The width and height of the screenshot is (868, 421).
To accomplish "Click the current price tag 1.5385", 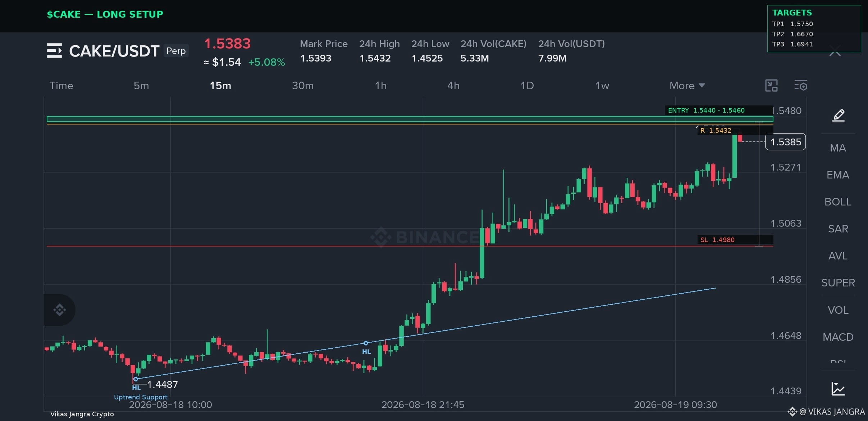I will click(786, 142).
